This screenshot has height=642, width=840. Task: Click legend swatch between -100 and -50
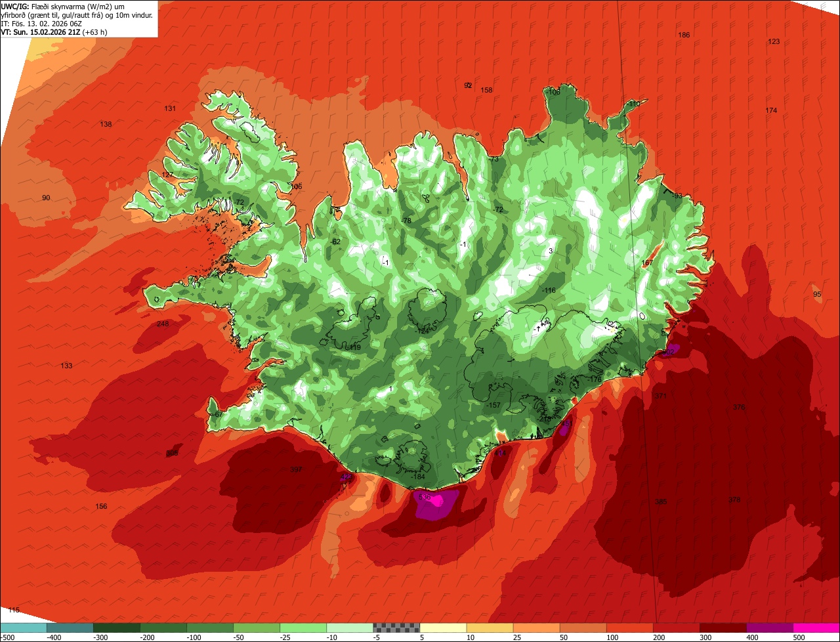[x=210, y=628]
